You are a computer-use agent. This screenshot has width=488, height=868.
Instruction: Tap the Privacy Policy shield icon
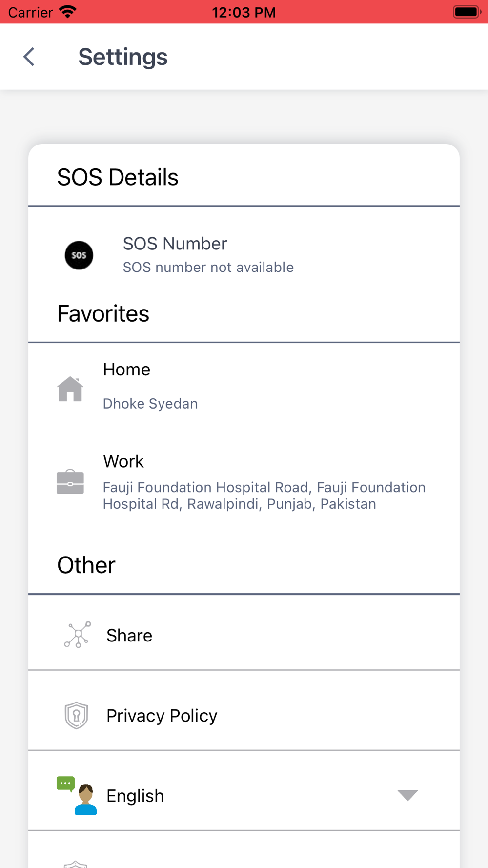pos(77,715)
